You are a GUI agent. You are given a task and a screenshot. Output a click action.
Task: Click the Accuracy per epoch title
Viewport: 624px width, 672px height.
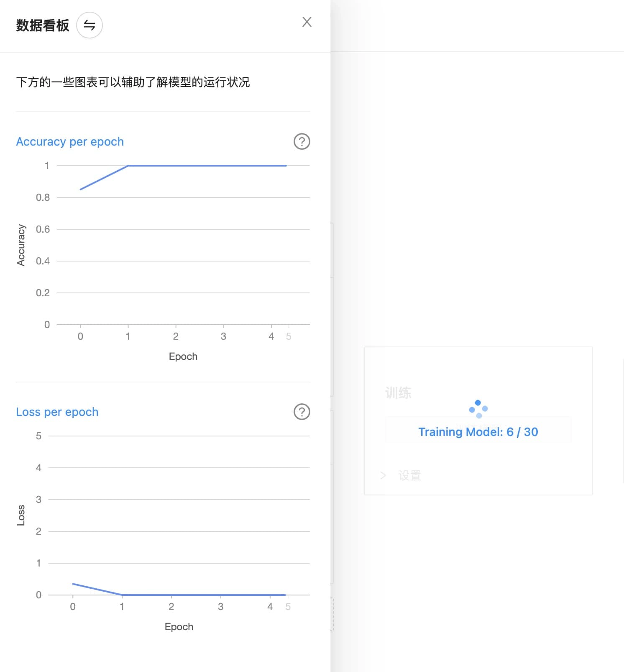click(x=70, y=142)
